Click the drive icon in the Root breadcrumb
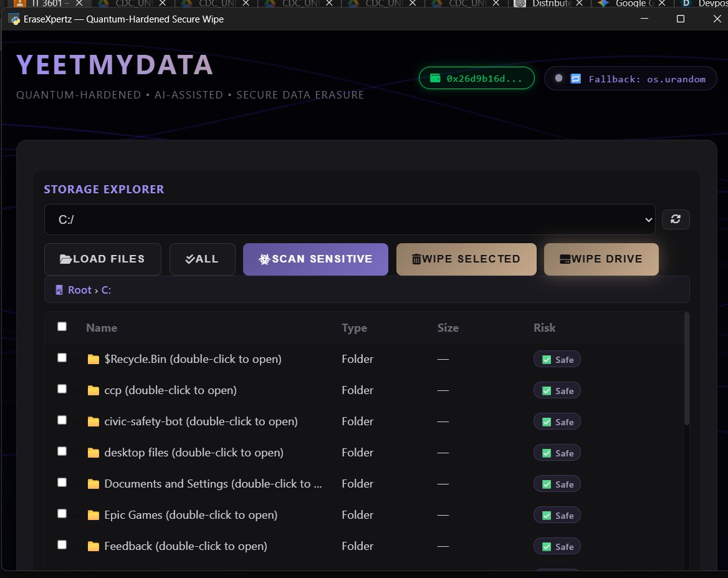 [59, 290]
